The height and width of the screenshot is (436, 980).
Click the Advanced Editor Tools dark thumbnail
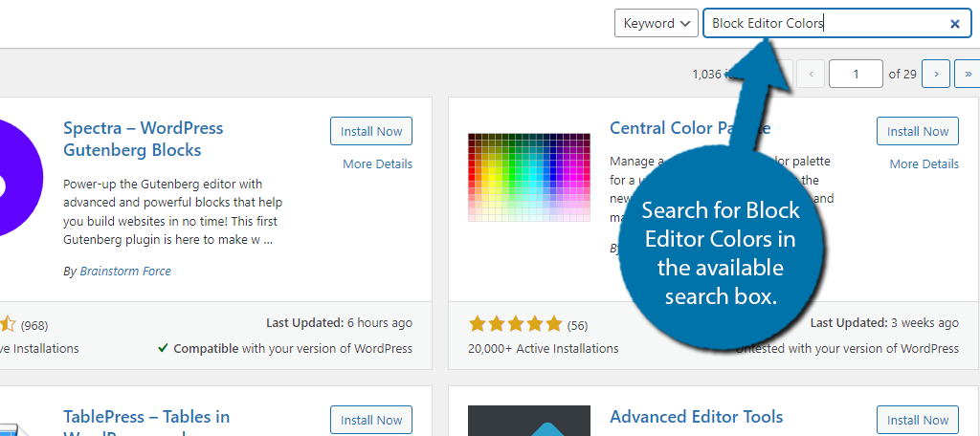(x=528, y=421)
